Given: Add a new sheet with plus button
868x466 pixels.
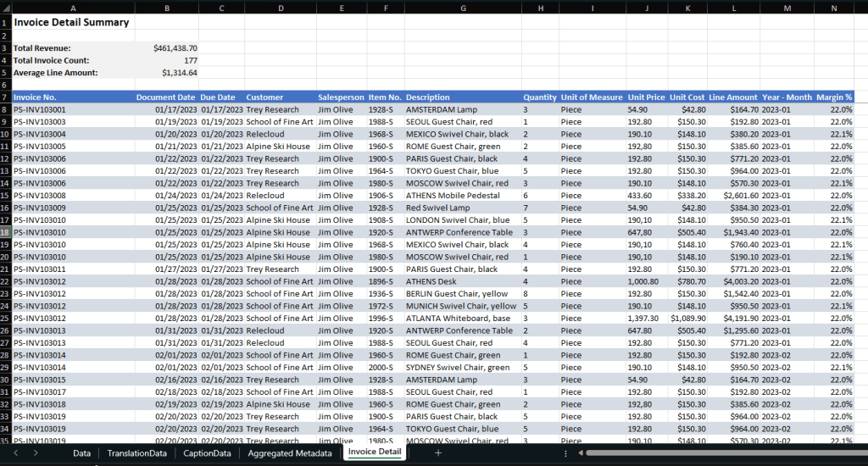Looking at the screenshot, I should click(x=438, y=453).
